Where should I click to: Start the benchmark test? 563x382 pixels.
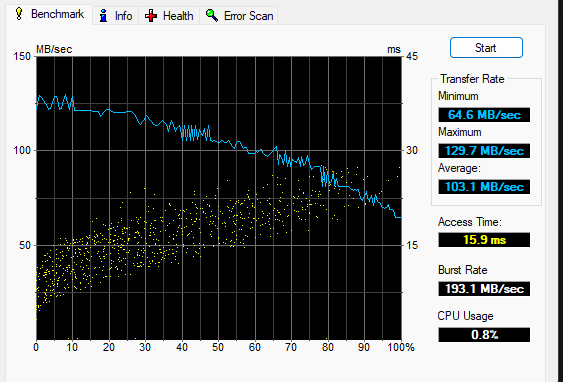486,47
